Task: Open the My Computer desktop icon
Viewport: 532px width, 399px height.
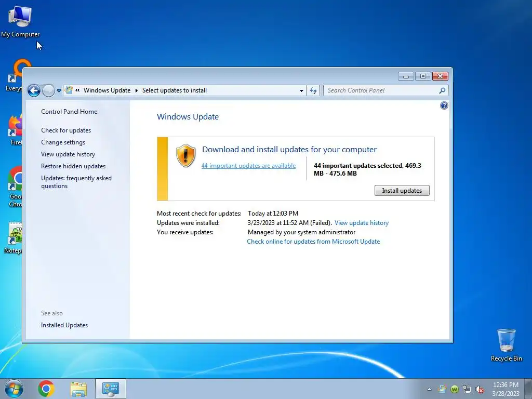Action: (x=20, y=21)
